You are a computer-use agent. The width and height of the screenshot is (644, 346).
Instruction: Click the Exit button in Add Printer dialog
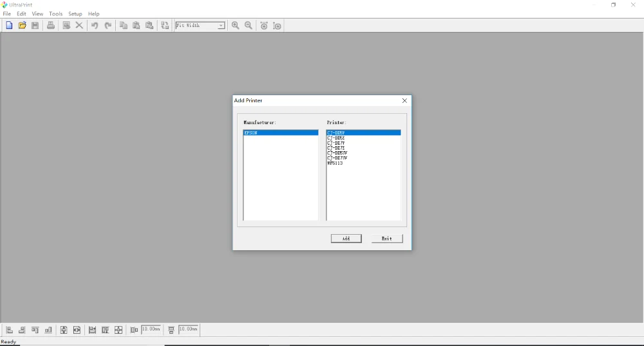point(387,239)
